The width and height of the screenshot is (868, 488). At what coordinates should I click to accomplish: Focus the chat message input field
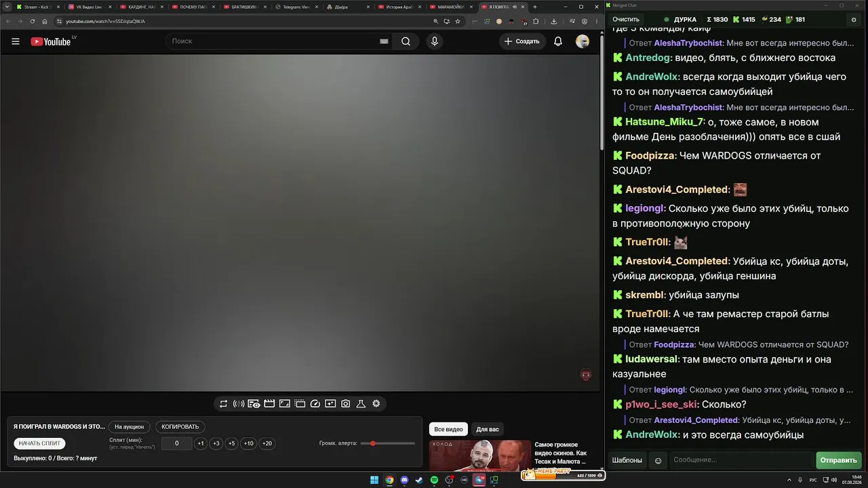[x=741, y=460]
